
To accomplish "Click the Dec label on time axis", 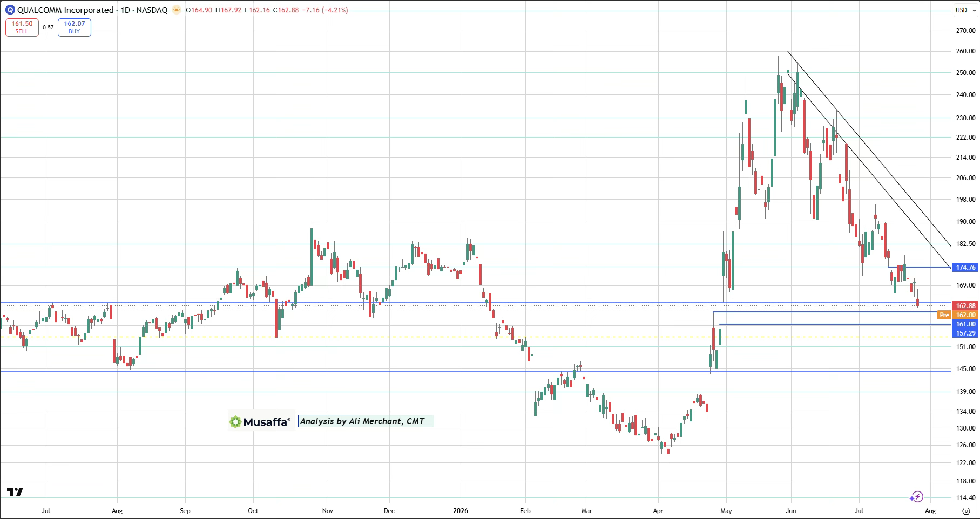I will click(389, 511).
